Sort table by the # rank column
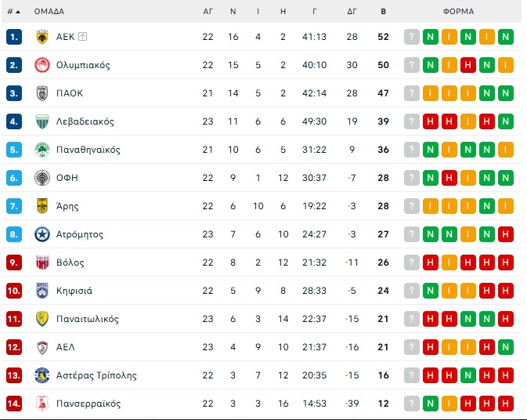 click(x=13, y=12)
